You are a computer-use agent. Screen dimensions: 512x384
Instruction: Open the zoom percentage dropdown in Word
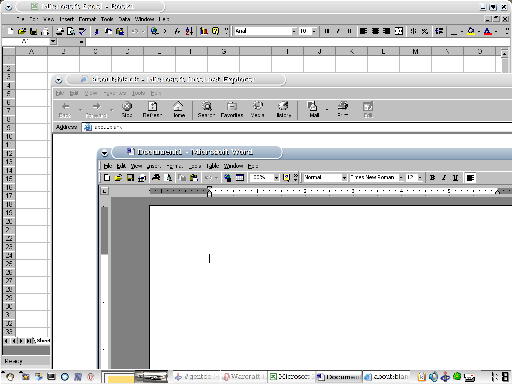tap(276, 178)
